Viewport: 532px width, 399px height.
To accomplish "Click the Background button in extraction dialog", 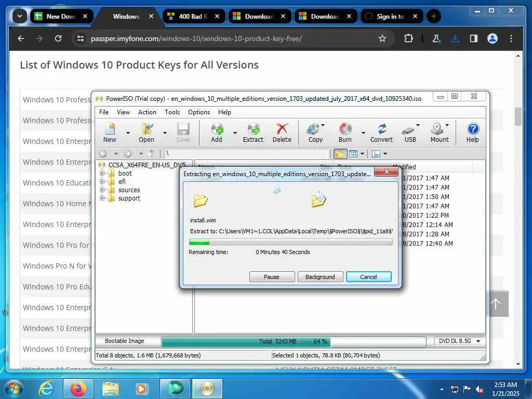I will click(320, 277).
